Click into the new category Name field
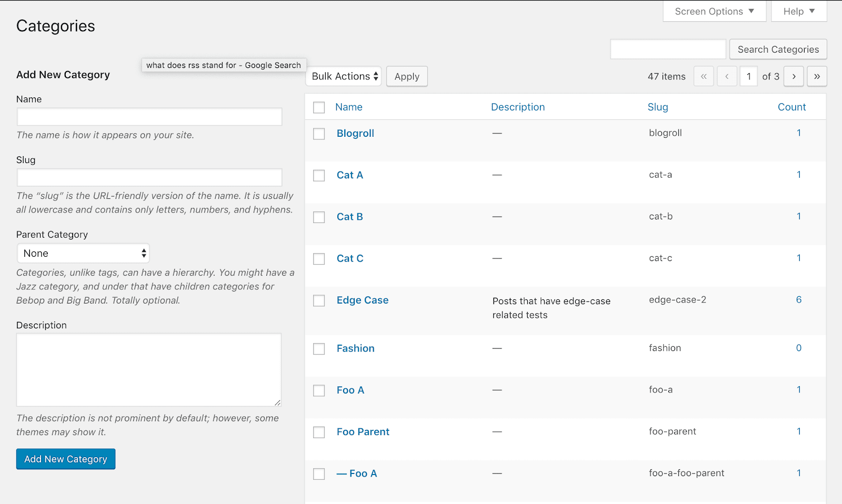The width and height of the screenshot is (842, 504). pos(149,117)
